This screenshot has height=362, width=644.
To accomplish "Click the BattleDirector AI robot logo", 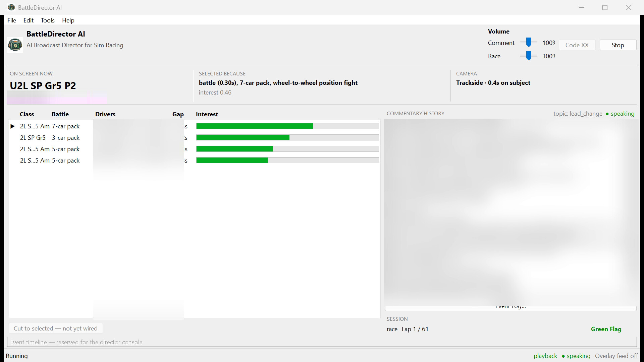I will 15,45.
